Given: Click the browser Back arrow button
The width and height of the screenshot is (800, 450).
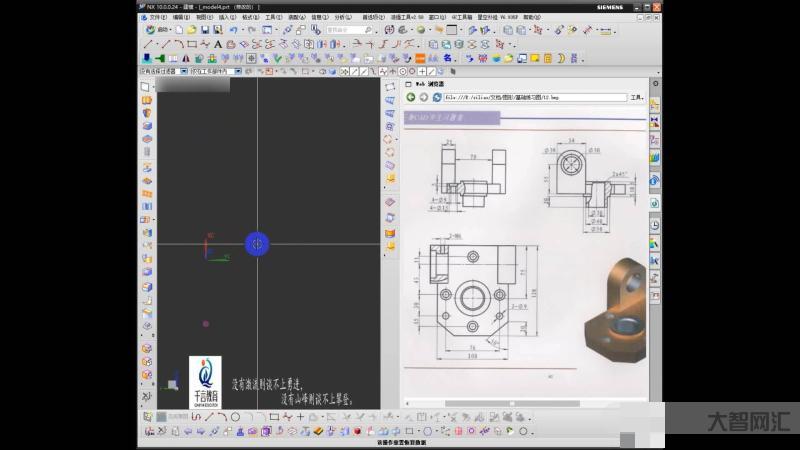Looking at the screenshot, I should pos(410,97).
